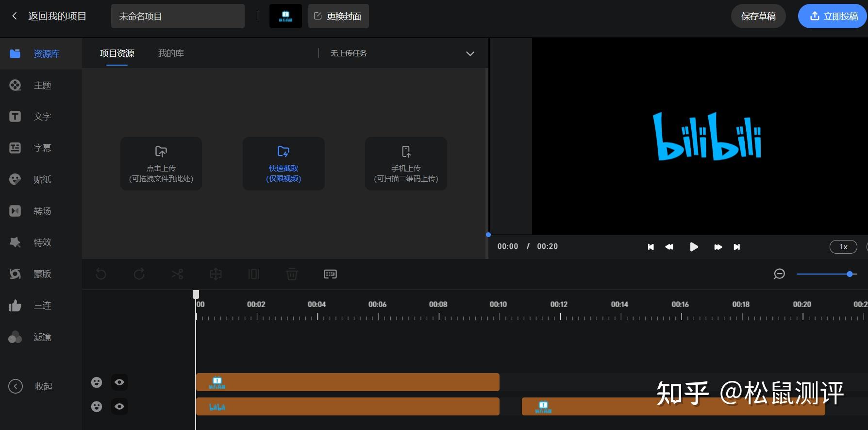Image resolution: width=868 pixels, height=430 pixels.
Task: Submit video with 立即投稿
Action: tap(833, 16)
